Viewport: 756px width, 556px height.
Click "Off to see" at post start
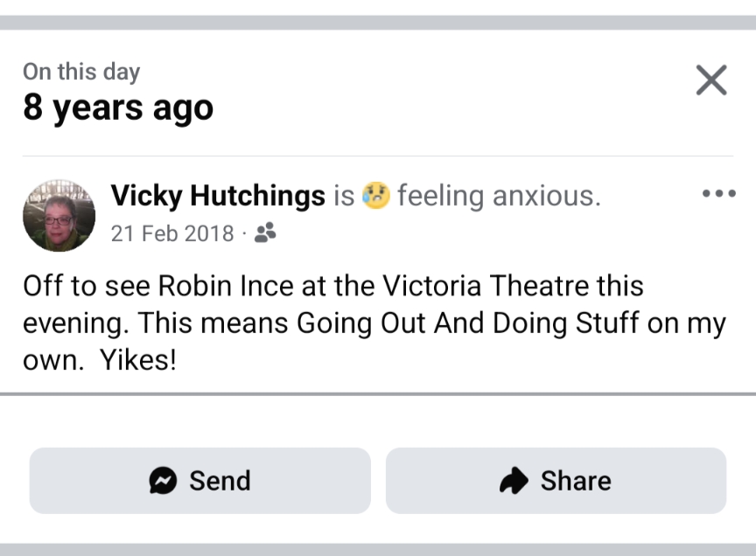click(x=74, y=286)
